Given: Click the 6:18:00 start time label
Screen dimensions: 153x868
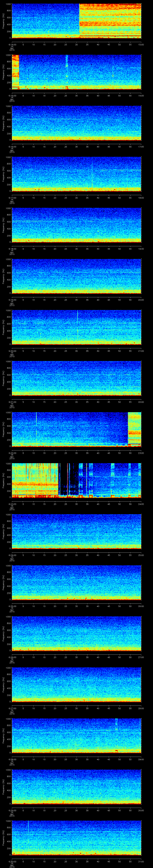Looking at the screenshot, I should click(x=12, y=249).
